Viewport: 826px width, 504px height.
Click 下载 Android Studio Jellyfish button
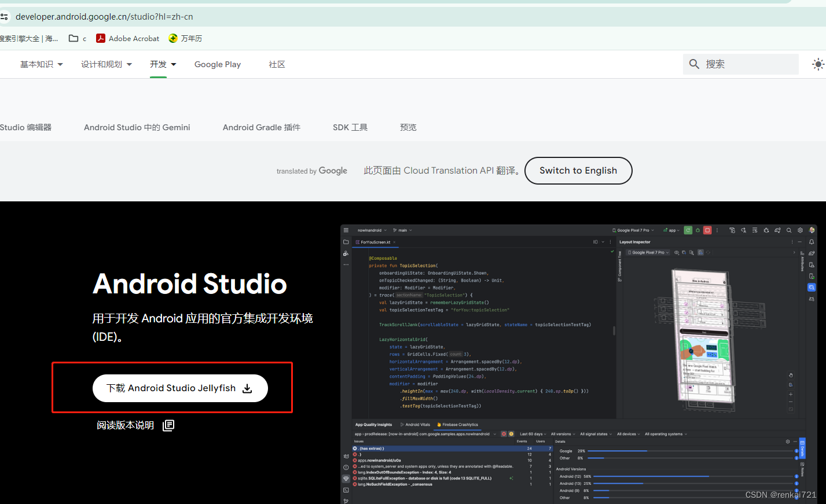(x=180, y=388)
